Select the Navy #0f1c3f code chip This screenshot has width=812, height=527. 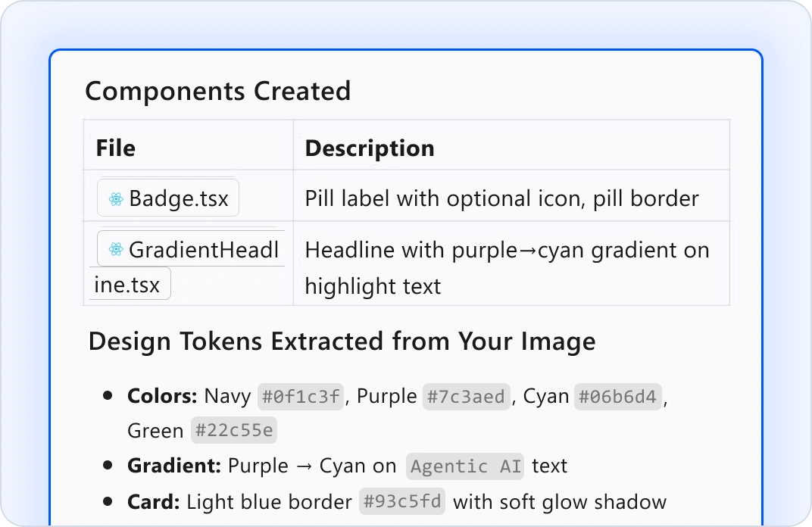pyautogui.click(x=301, y=396)
